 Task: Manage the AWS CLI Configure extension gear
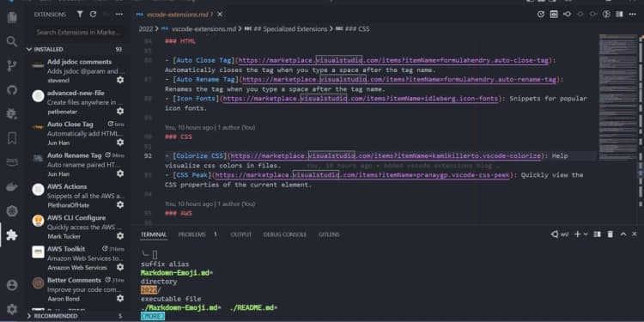120,236
